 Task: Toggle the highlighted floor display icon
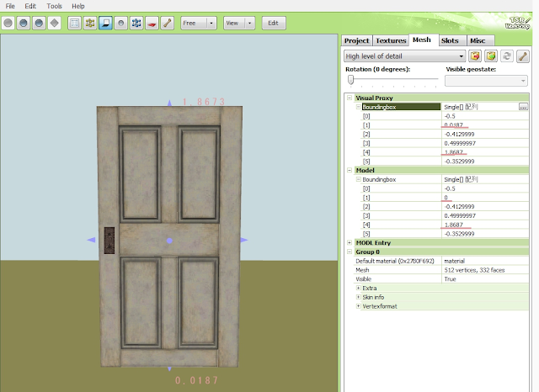(105, 24)
